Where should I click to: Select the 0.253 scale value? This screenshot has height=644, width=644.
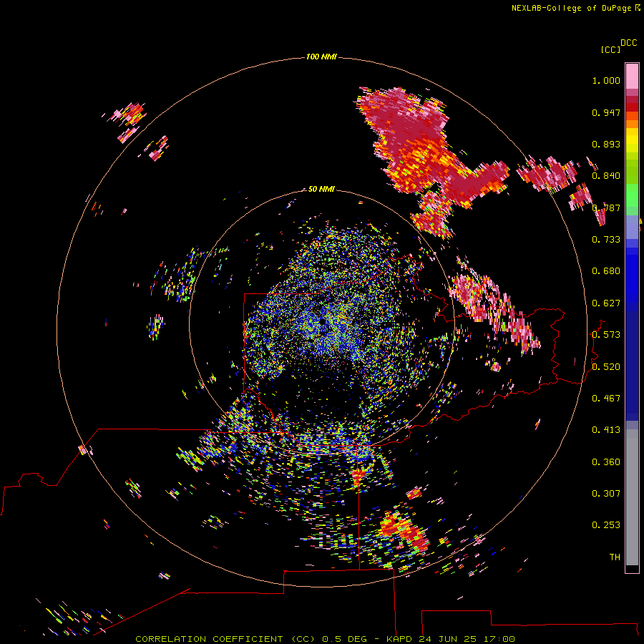coord(606,525)
